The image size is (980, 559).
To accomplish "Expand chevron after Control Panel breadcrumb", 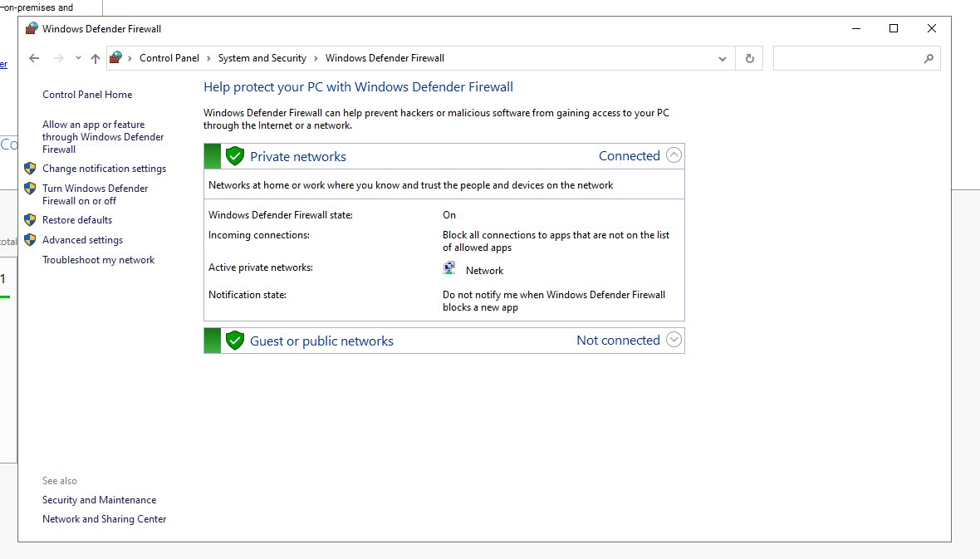I will coord(208,58).
